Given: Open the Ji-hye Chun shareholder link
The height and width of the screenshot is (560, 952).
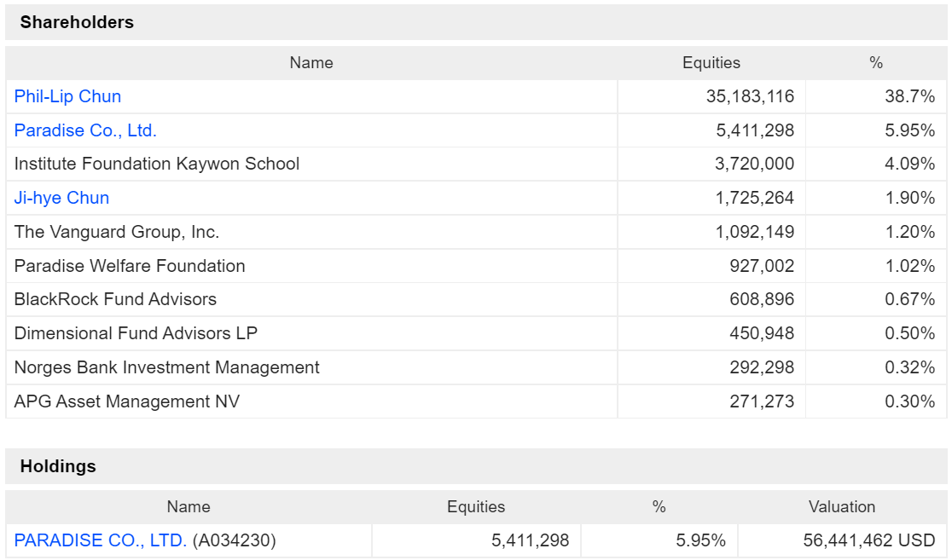Looking at the screenshot, I should tap(61, 198).
